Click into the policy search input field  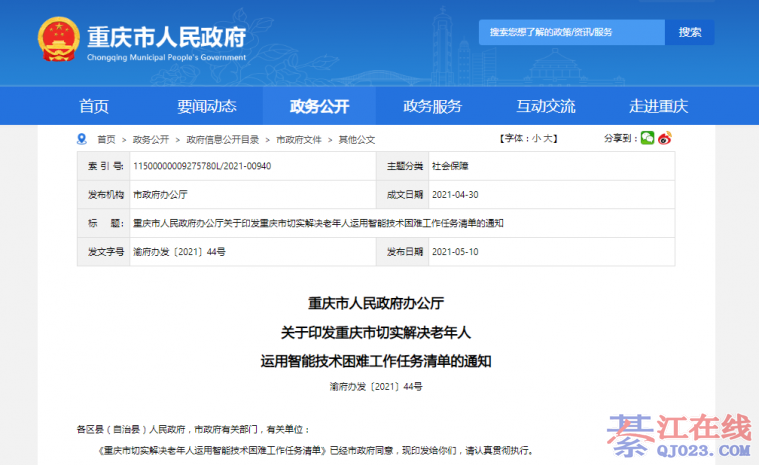[570, 33]
